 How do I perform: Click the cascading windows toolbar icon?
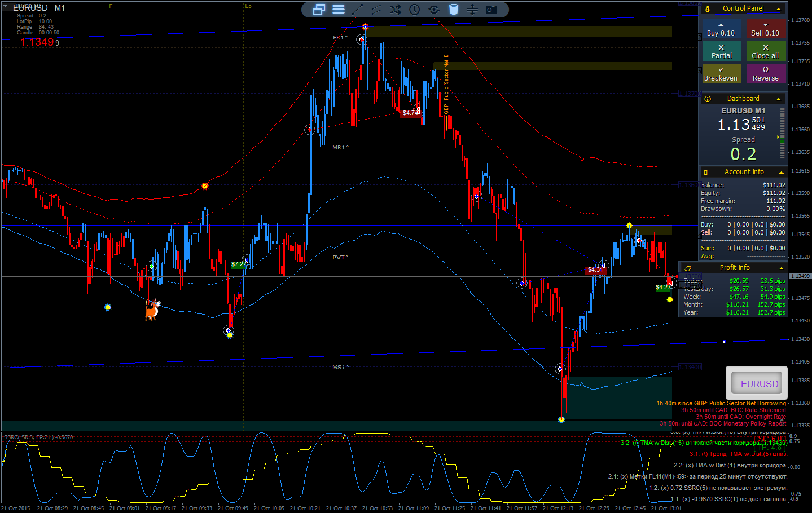click(319, 10)
